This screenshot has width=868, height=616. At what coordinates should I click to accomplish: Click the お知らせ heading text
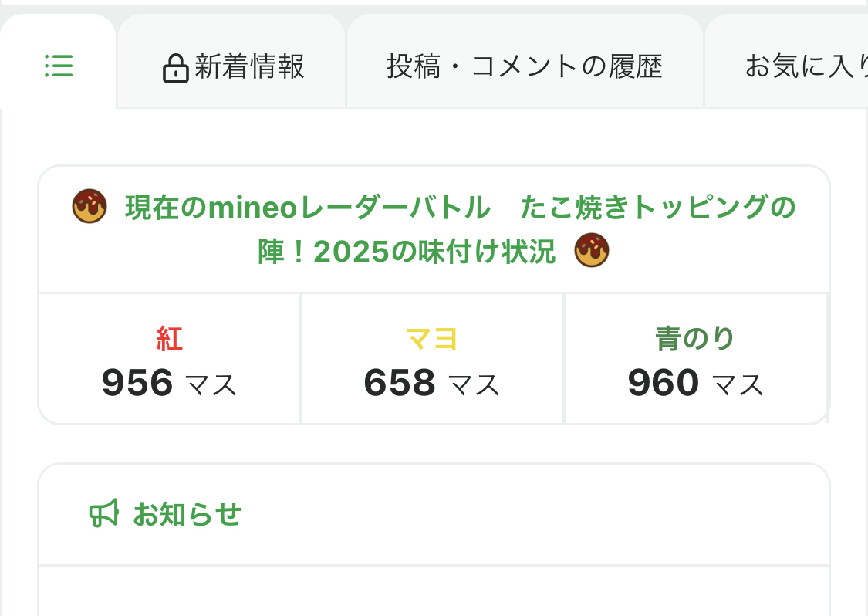(187, 514)
